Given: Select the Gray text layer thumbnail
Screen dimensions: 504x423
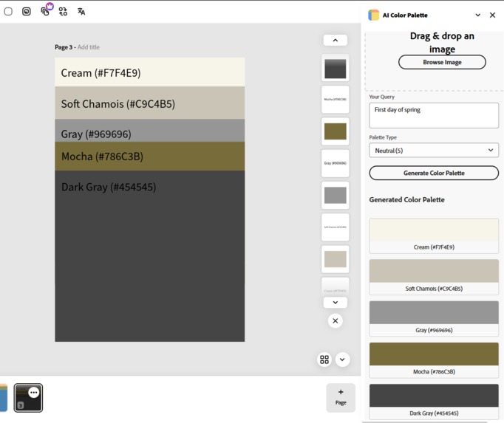Looking at the screenshot, I should 336,163.
